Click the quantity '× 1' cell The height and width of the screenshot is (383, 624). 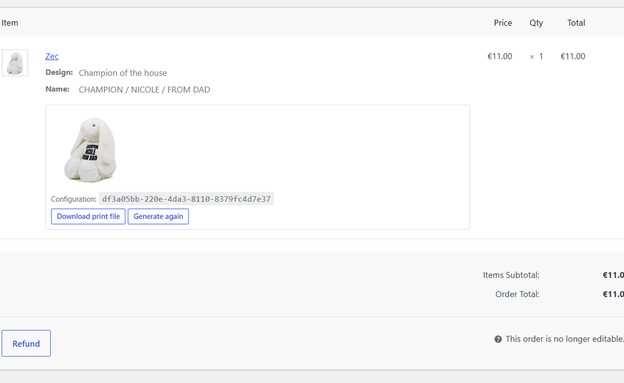(x=536, y=57)
